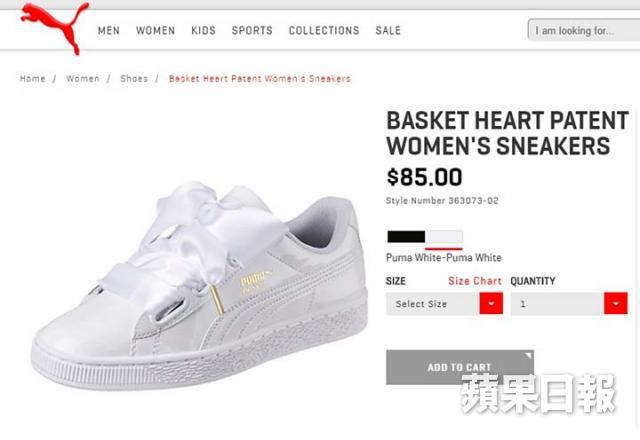
Task: Click the red arrow on size selector
Action: pyautogui.click(x=491, y=304)
